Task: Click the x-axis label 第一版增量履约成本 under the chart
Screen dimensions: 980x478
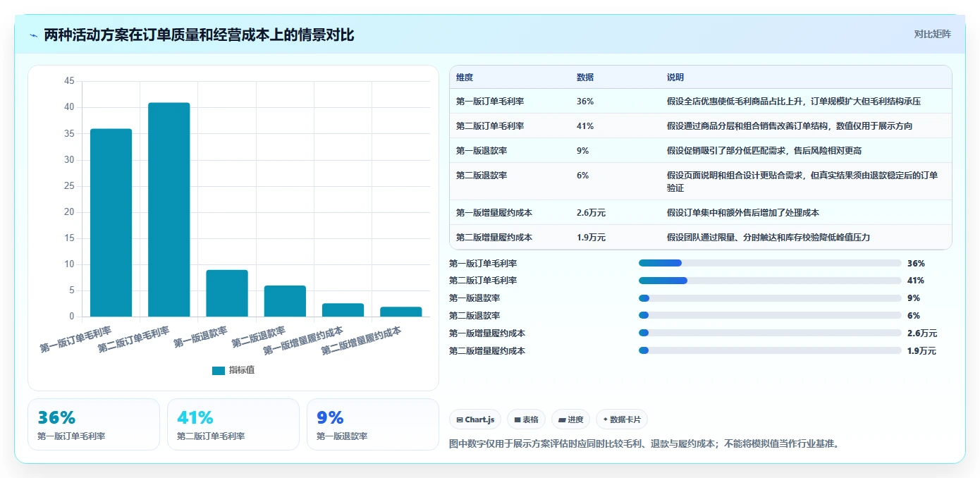Action: [x=303, y=340]
